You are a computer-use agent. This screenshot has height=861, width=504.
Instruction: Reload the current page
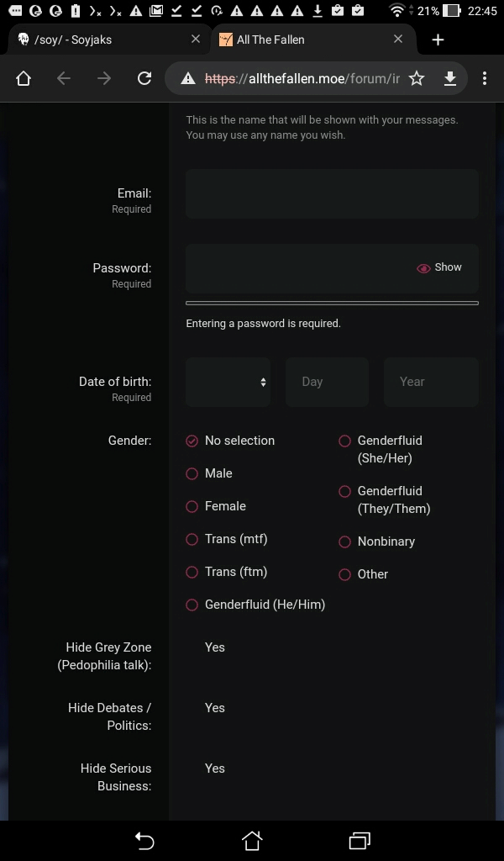click(x=144, y=78)
